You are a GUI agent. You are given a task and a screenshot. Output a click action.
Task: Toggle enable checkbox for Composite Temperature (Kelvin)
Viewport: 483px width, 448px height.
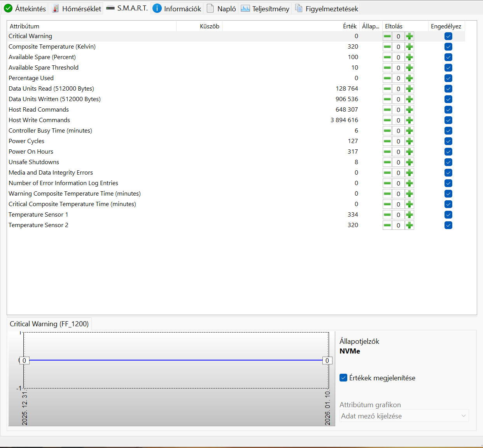(448, 47)
